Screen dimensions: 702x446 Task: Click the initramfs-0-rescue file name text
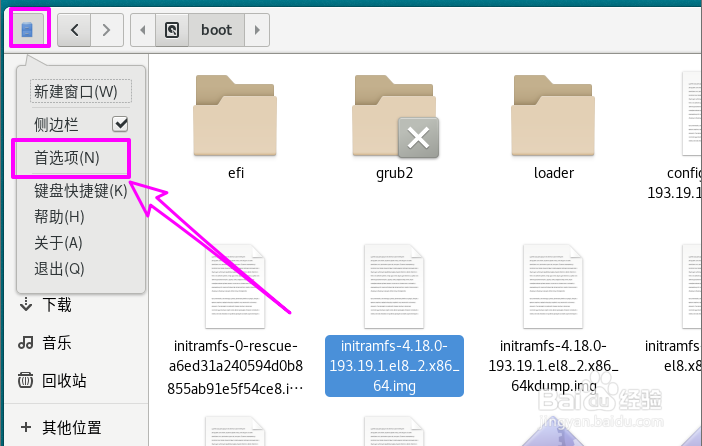pyautogui.click(x=235, y=366)
